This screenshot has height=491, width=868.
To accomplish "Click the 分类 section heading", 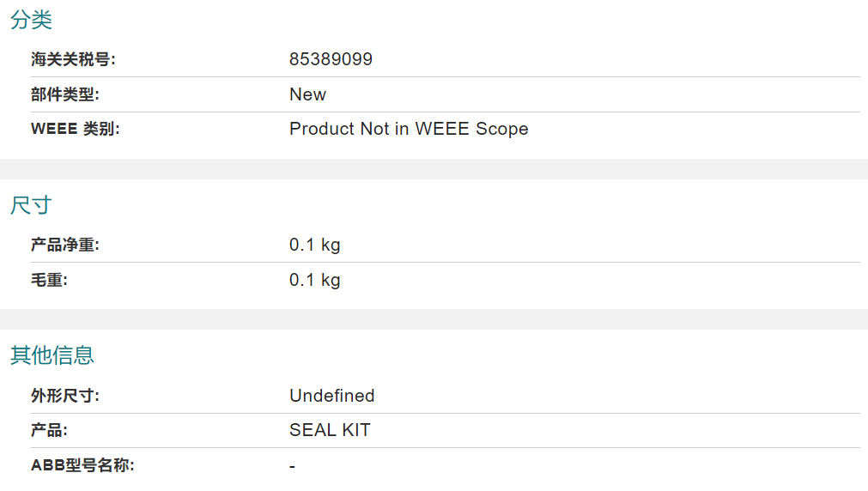I will [31, 20].
